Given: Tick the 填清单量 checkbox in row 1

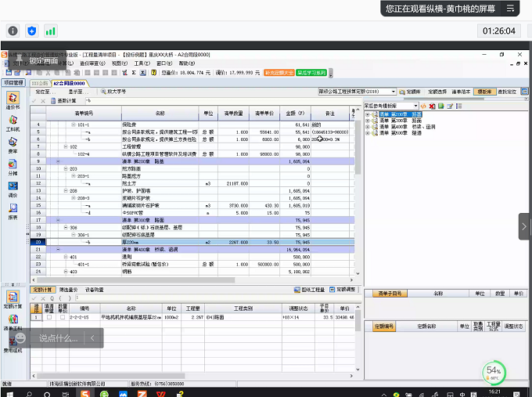Looking at the screenshot, I should click(x=49, y=317).
